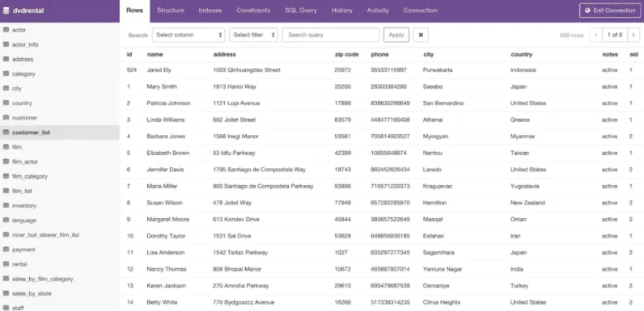Sort by the zip code column header
644x311 pixels.
[x=346, y=54]
